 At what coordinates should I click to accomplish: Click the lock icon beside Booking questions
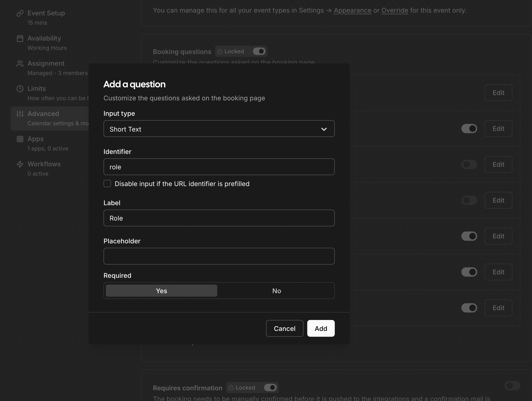click(x=220, y=51)
